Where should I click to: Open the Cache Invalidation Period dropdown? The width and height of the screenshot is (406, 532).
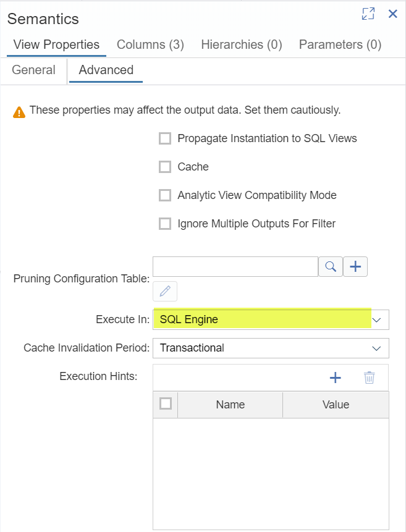click(x=377, y=348)
